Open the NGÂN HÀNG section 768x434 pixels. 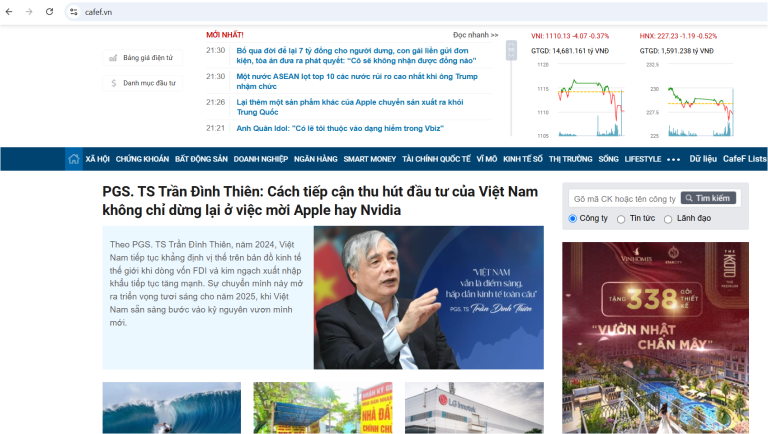315,159
